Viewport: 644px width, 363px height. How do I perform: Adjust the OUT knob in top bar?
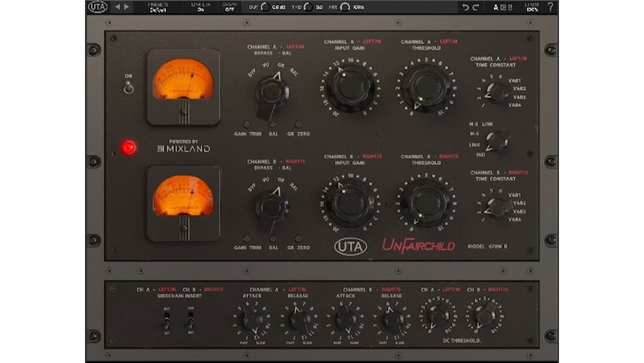click(x=265, y=7)
